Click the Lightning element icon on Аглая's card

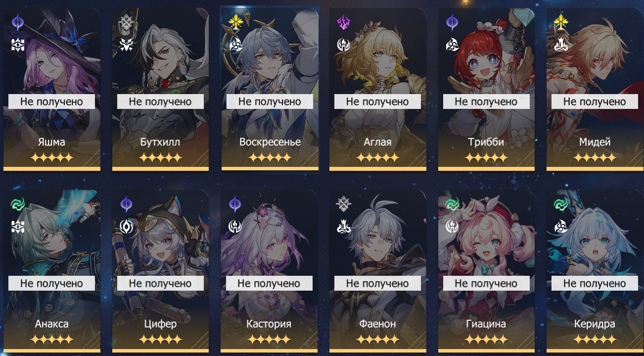click(x=343, y=22)
